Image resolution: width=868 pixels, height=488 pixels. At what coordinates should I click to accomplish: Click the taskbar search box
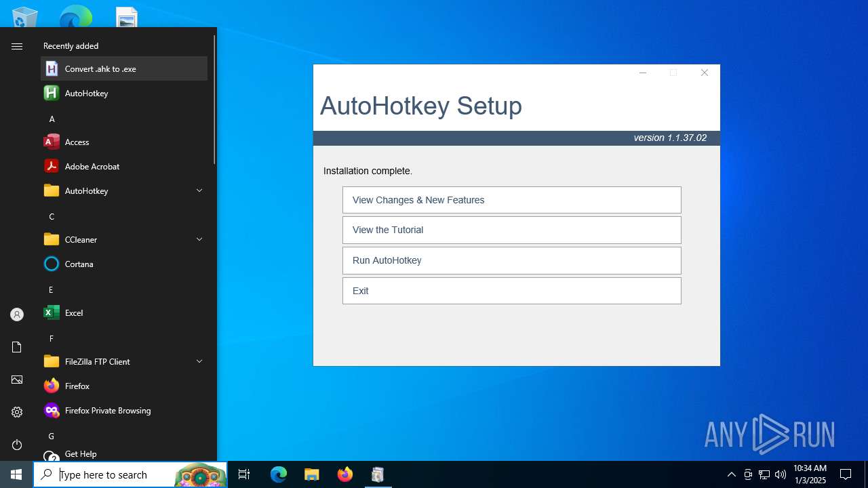click(130, 474)
